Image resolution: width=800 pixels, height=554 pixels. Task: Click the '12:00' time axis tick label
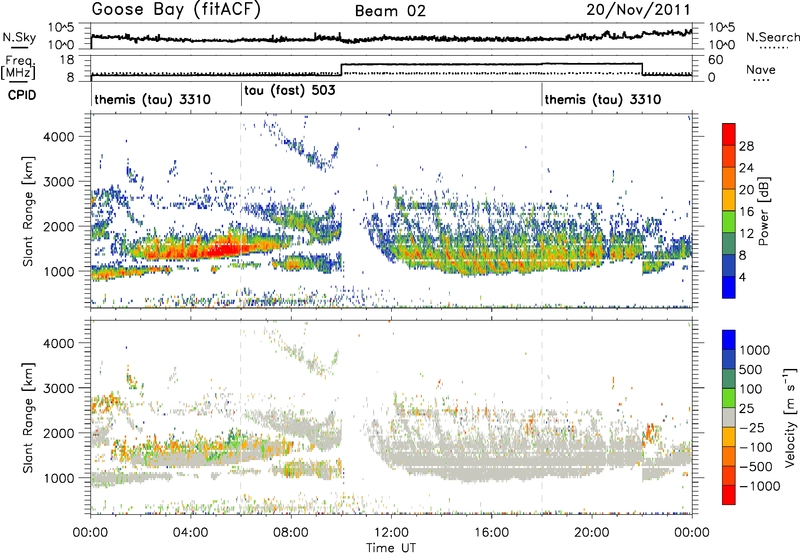[x=391, y=533]
